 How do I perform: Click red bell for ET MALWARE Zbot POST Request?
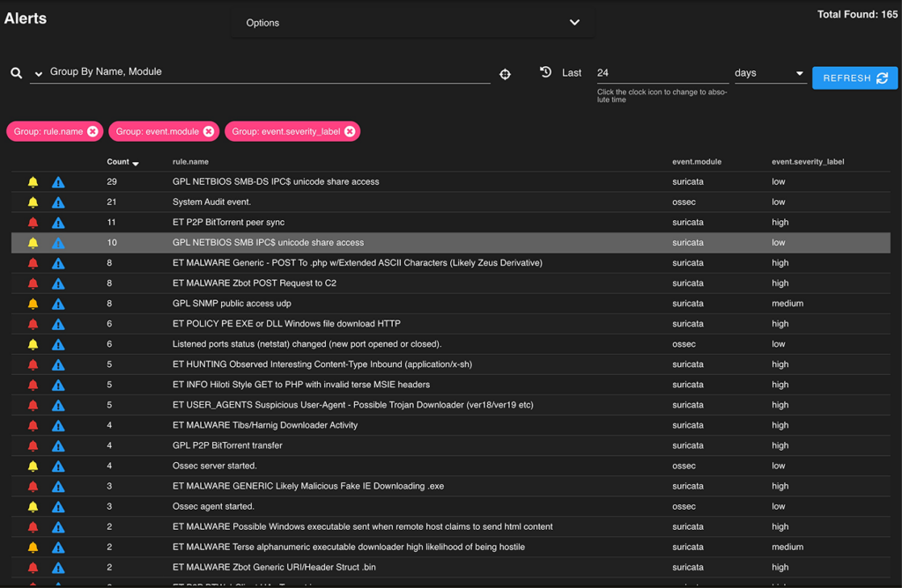pos(33,283)
